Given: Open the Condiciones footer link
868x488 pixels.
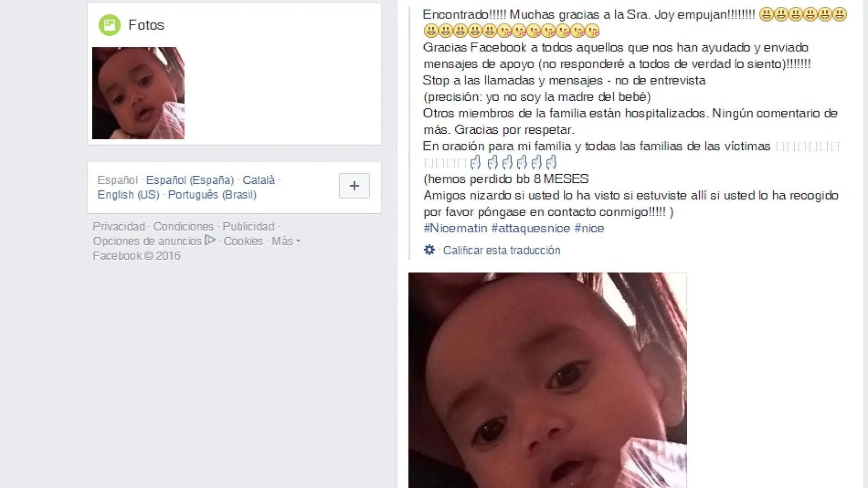Looking at the screenshot, I should pos(183,226).
